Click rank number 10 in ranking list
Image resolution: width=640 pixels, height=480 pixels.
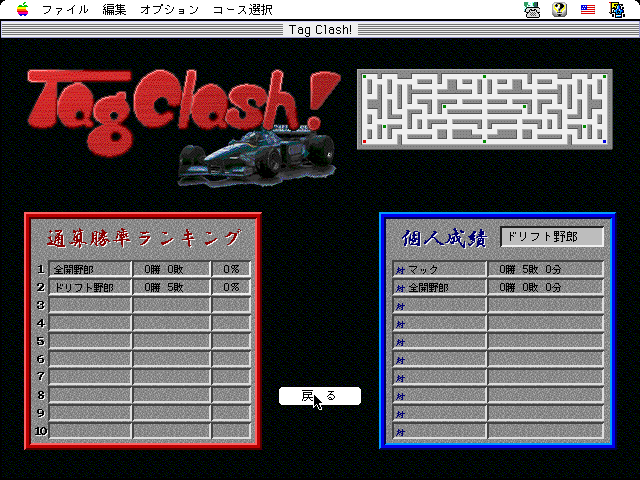[x=41, y=431]
